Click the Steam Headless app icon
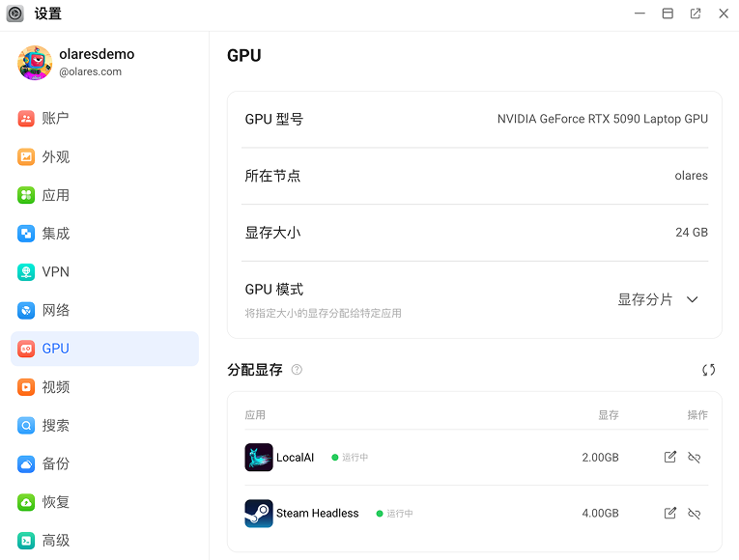Image resolution: width=739 pixels, height=560 pixels. pyautogui.click(x=259, y=514)
